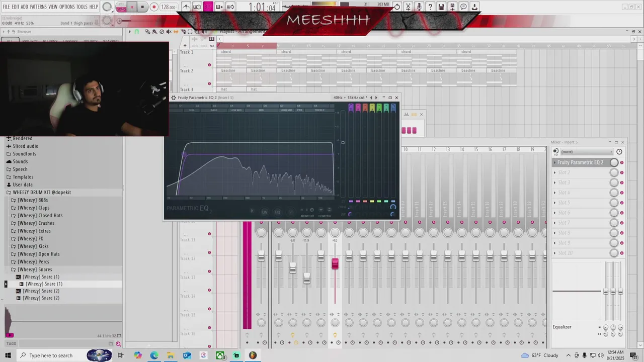The width and height of the screenshot is (644, 362).
Task: Open the EDIT menu
Action: pyautogui.click(x=16, y=7)
